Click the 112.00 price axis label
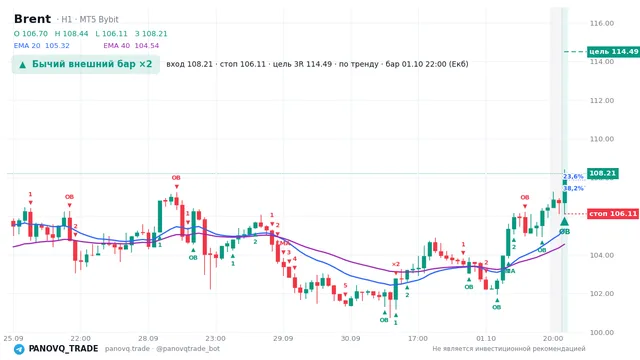640x360 pixels. point(602,100)
